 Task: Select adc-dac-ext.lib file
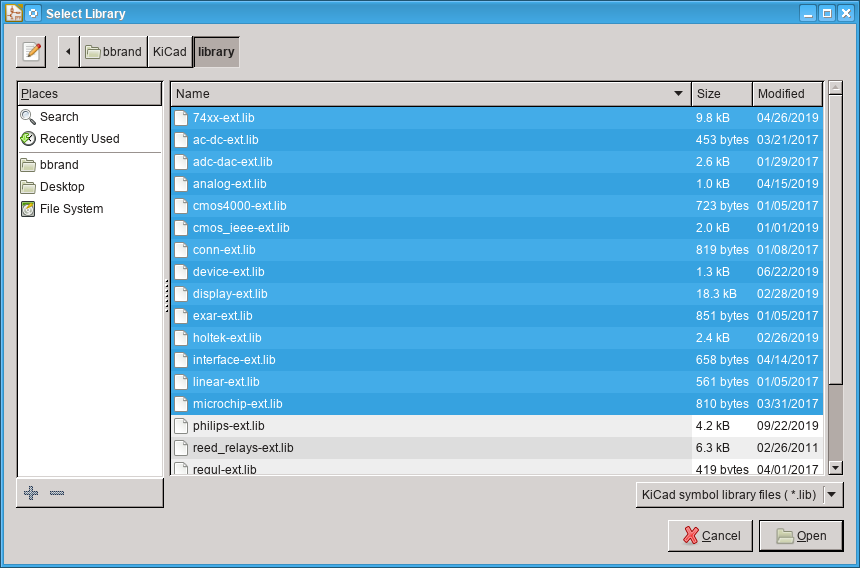[497, 162]
